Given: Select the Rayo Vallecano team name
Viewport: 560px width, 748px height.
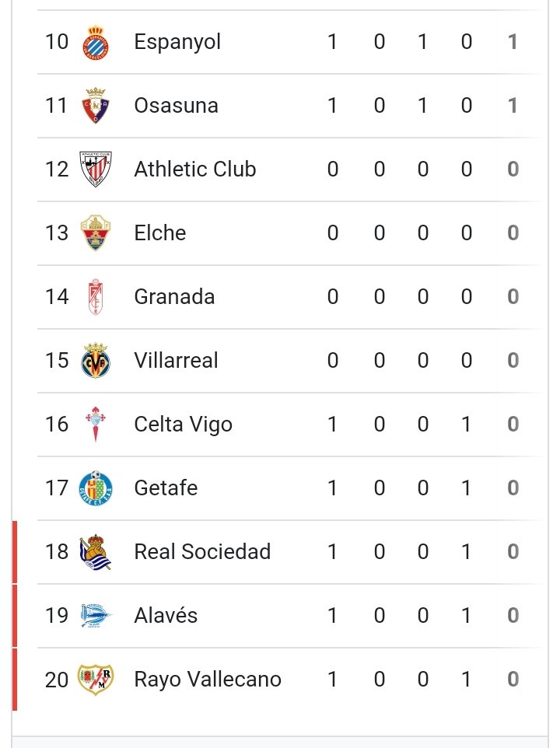Looking at the screenshot, I should 207,680.
